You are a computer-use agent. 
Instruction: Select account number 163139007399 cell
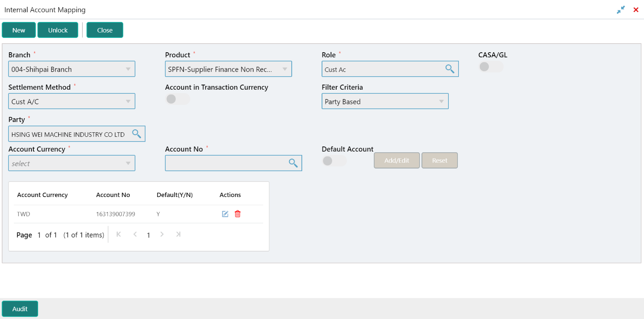(116, 214)
